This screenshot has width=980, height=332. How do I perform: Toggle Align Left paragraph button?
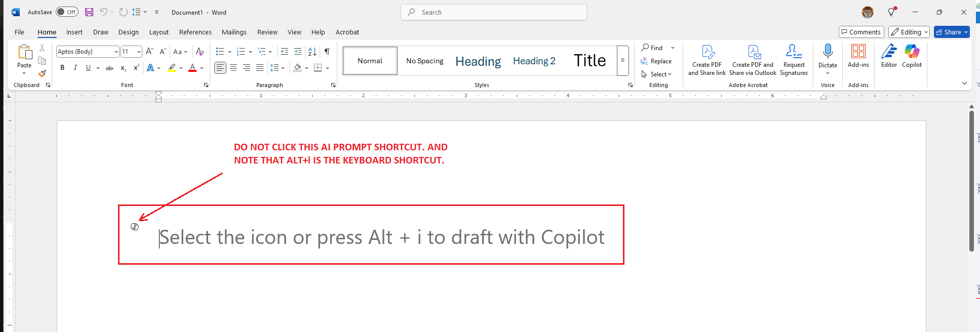[220, 68]
